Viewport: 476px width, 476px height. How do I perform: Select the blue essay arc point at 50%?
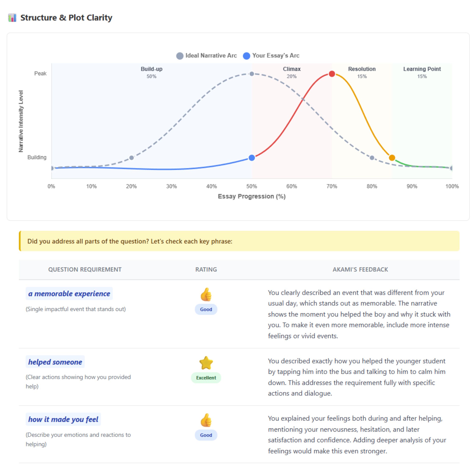click(252, 158)
